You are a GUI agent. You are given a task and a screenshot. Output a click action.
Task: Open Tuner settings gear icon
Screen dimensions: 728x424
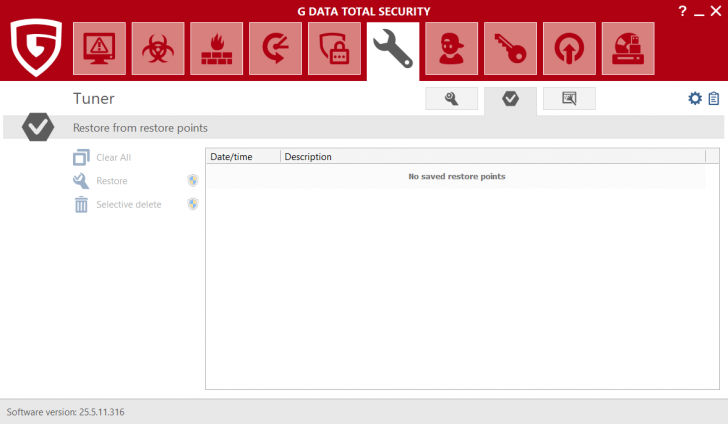(695, 98)
